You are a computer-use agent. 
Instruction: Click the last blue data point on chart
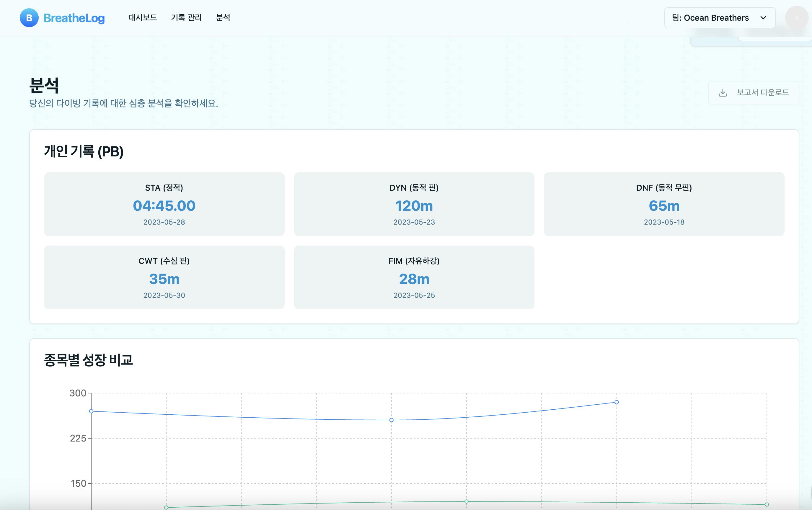(617, 402)
